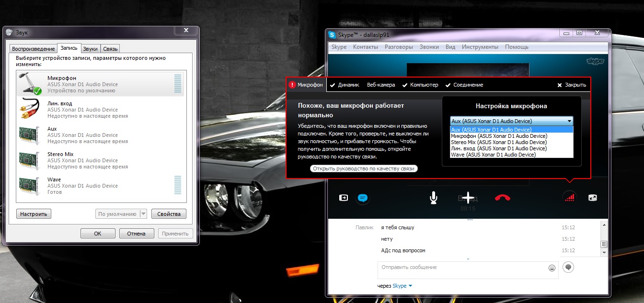
Task: Click the red call quality signal bars icon
Action: [x=569, y=197]
